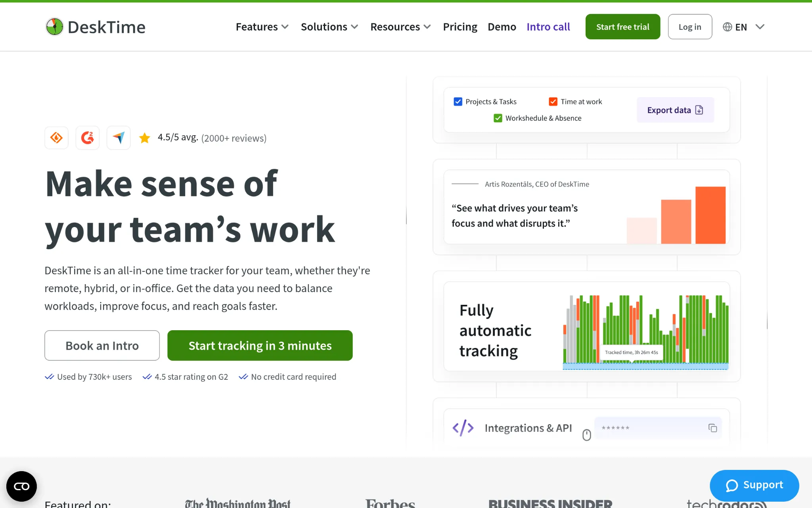The width and height of the screenshot is (812, 508).
Task: Click the DeskTime logo icon
Action: (x=54, y=27)
